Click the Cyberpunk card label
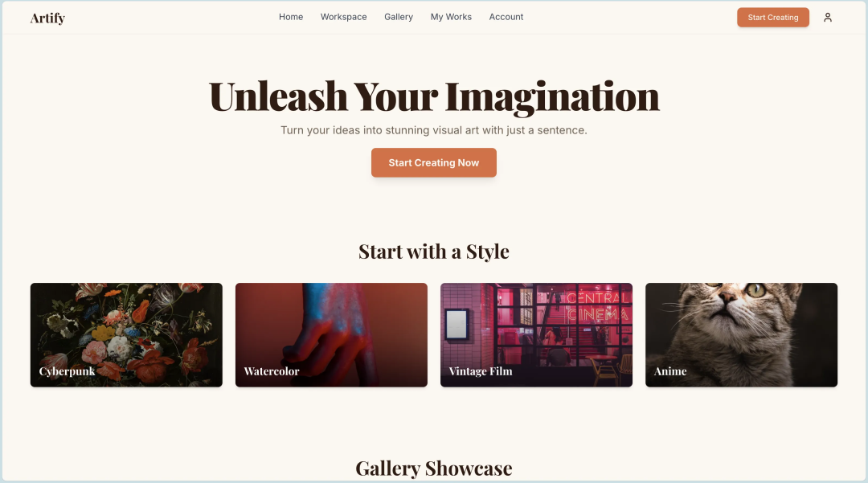 click(67, 371)
